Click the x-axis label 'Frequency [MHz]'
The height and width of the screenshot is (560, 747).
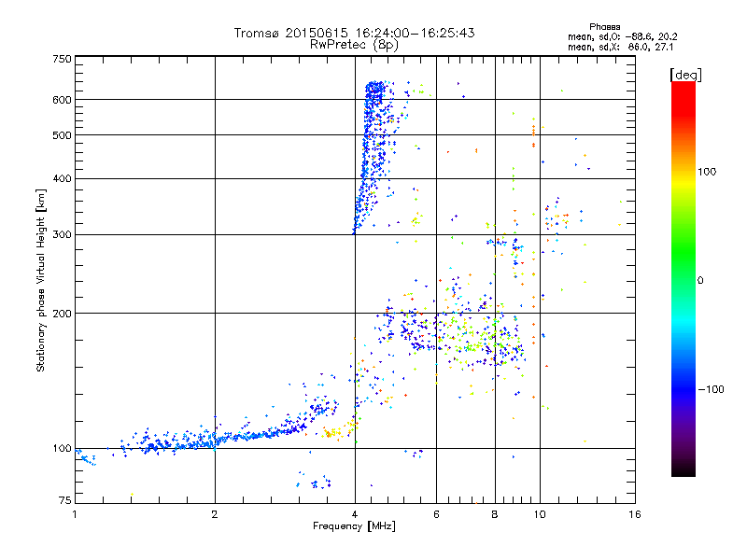coord(354,526)
